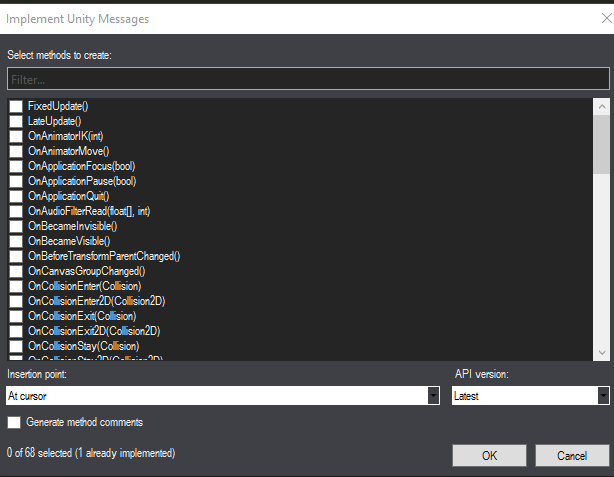Click the method list scroll down arrow
The height and width of the screenshot is (477, 614).
click(x=601, y=352)
